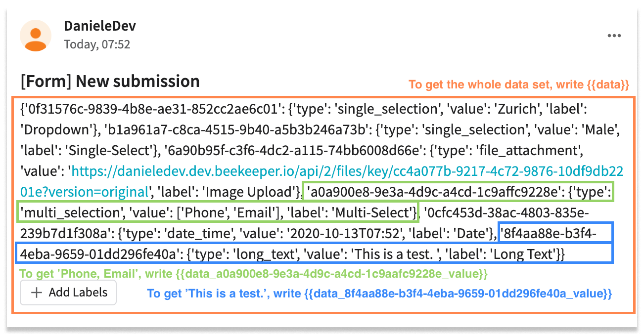Click the green-highlighted Multi-Select data entry
This screenshot has height=334, width=644.
click(317, 203)
